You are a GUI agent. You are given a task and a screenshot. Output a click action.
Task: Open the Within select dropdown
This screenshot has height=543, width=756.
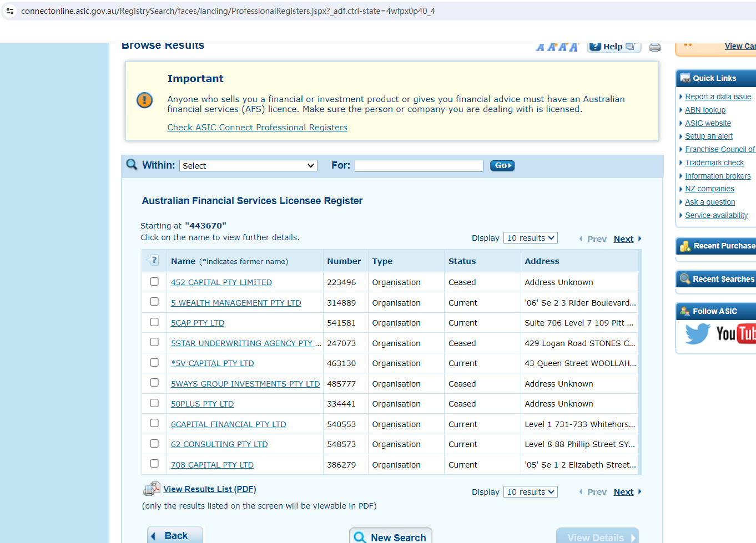tap(248, 166)
